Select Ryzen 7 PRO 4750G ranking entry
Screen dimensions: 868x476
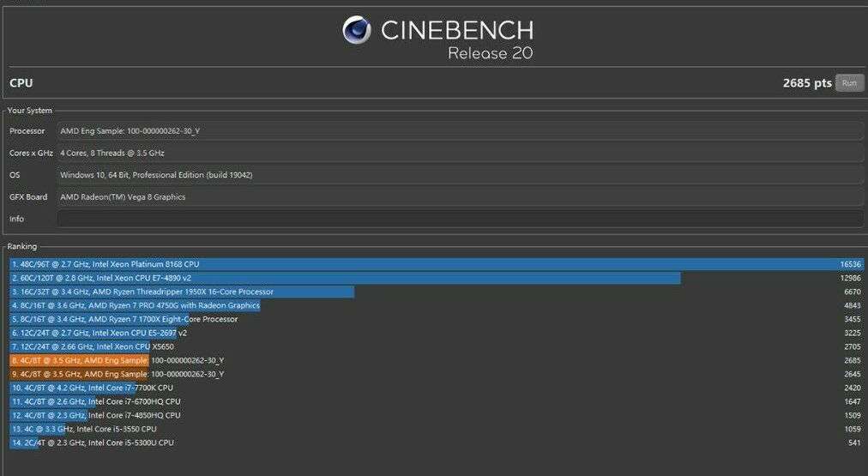[x=437, y=305]
